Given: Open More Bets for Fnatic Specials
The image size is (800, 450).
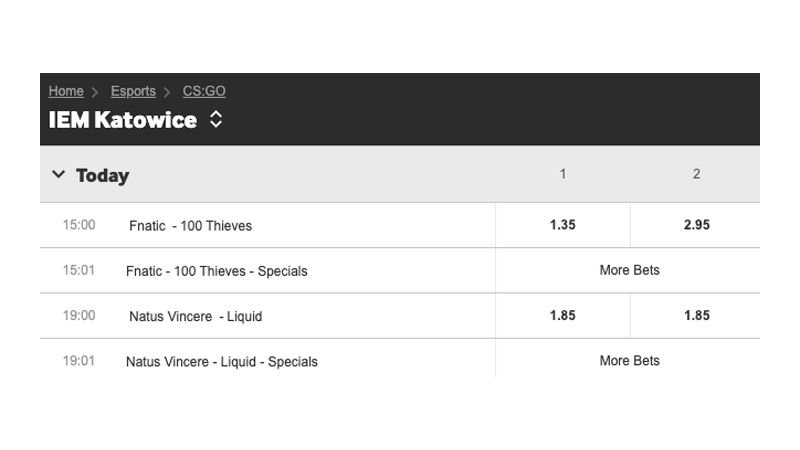Looking at the screenshot, I should point(629,270).
